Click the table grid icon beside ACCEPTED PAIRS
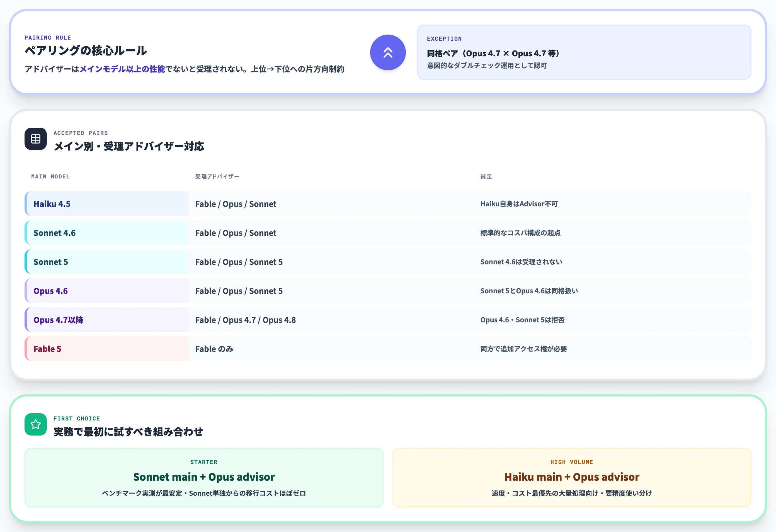 point(36,139)
